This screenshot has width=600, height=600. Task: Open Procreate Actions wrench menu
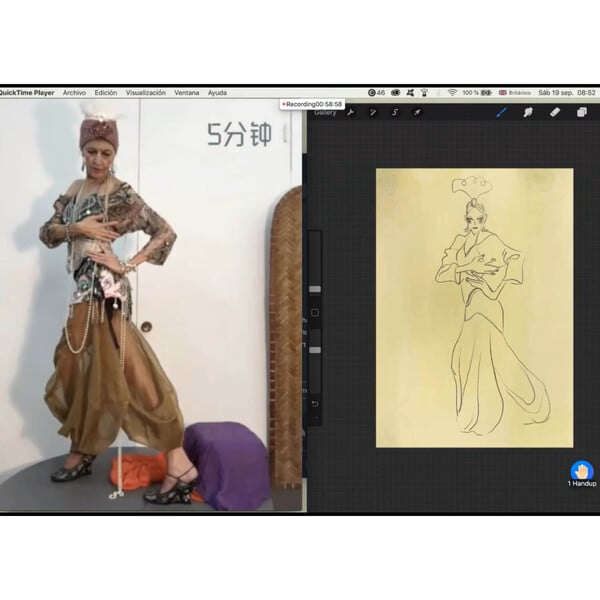tap(351, 112)
